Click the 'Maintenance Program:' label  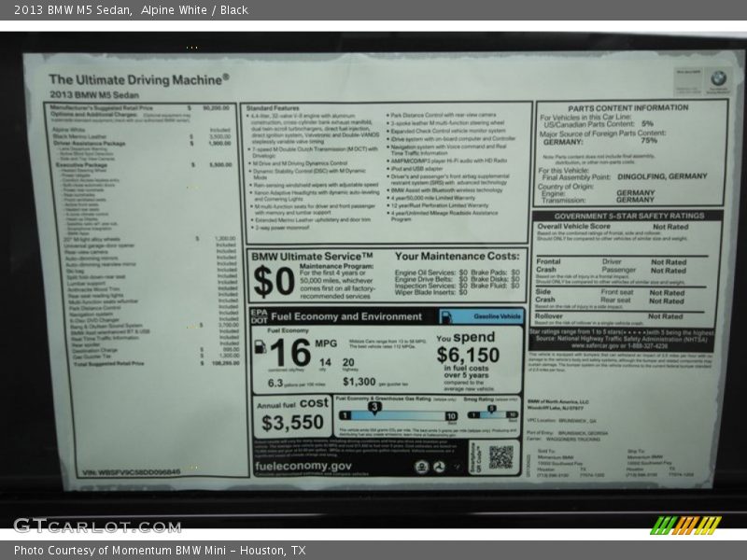pos(336,266)
